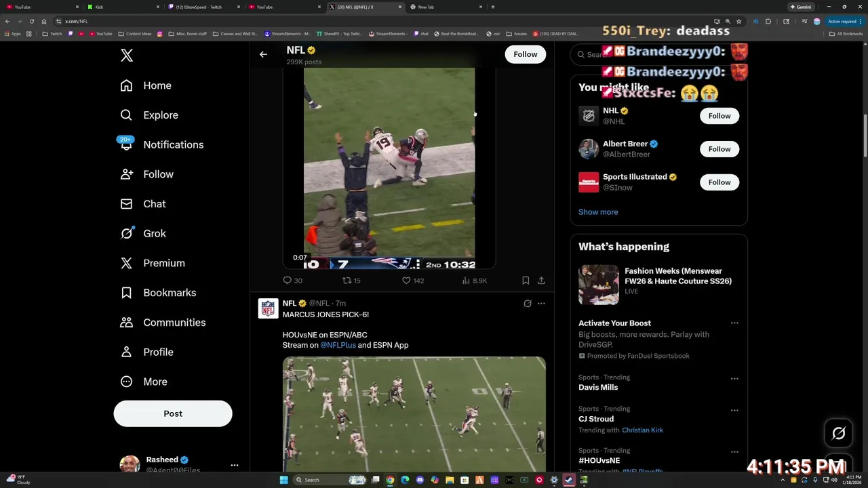This screenshot has height=488, width=868.
Task: Click the reply icon showing 30
Action: [x=287, y=280]
